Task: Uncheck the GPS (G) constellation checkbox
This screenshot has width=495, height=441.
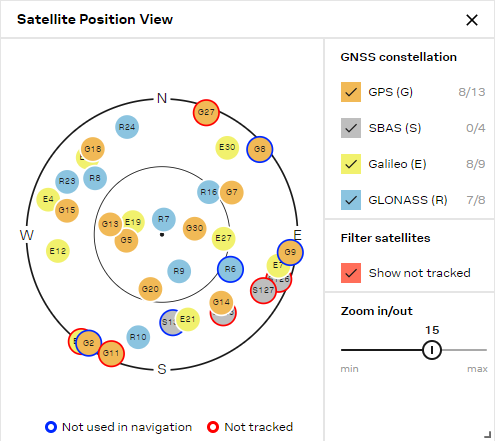Action: tap(351, 92)
